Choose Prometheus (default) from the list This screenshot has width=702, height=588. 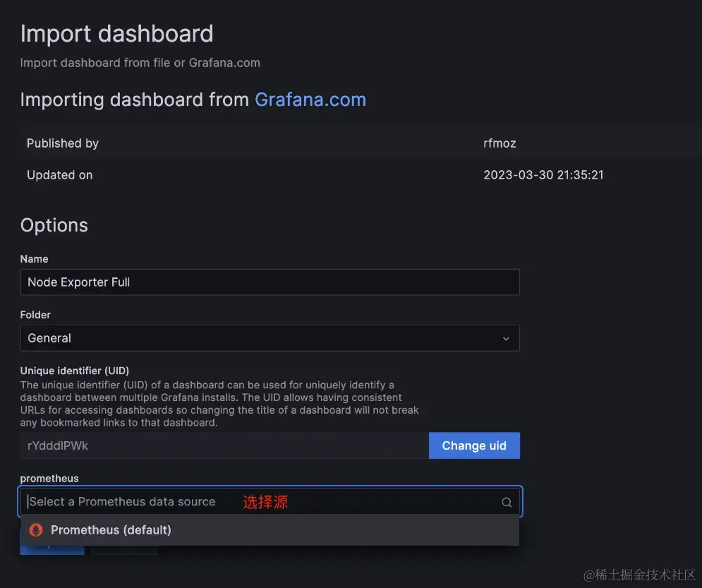coord(270,530)
